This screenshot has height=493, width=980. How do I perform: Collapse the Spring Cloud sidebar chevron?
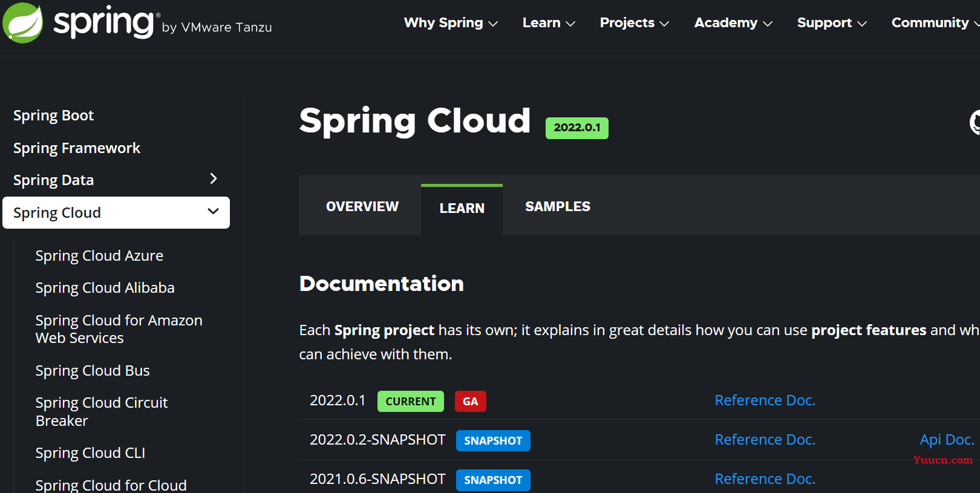pyautogui.click(x=213, y=211)
